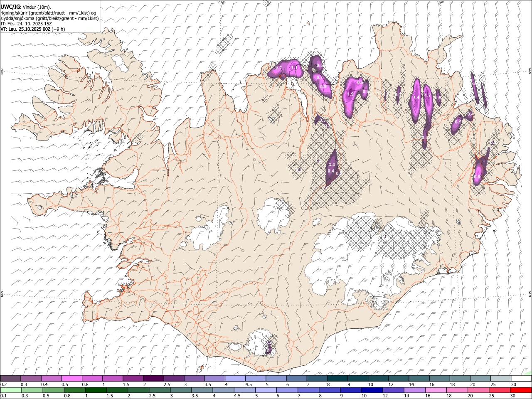Click the '0.1' label in the lower legend
Image resolution: width=532 pixels, height=399 pixels.
point(3,396)
